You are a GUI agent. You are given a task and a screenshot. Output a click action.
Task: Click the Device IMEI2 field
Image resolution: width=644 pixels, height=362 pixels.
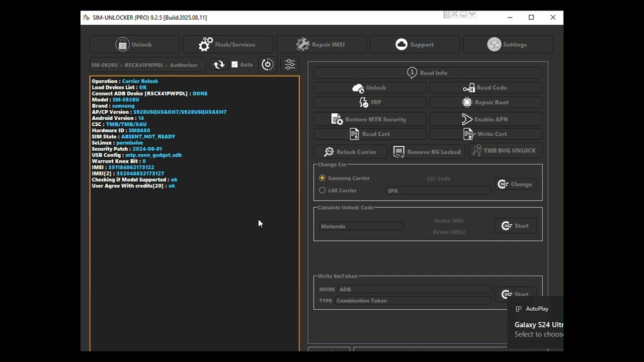[449, 232]
